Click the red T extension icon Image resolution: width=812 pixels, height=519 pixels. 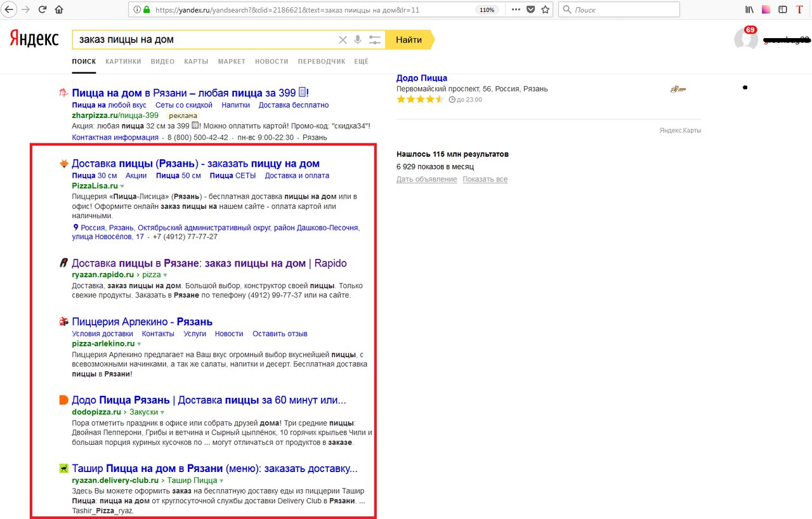[799, 10]
